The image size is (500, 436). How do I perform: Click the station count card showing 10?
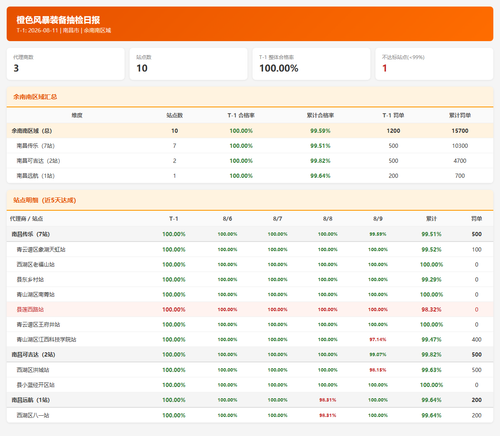click(x=188, y=64)
